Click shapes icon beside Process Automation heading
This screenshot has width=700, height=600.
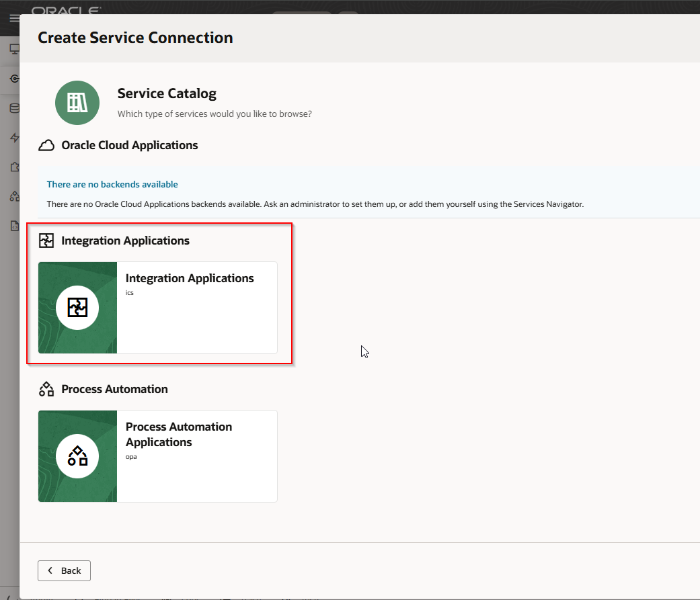[x=46, y=389]
